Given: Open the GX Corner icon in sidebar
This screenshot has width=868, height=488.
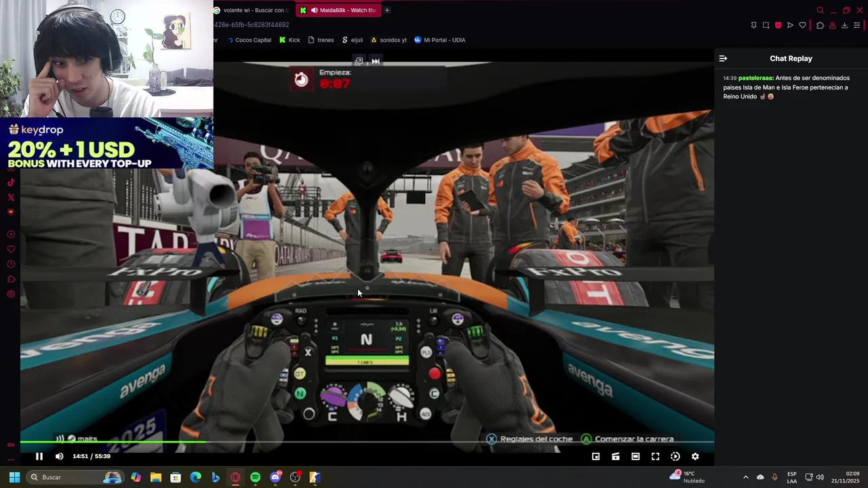Looking at the screenshot, I should coord(11,445).
